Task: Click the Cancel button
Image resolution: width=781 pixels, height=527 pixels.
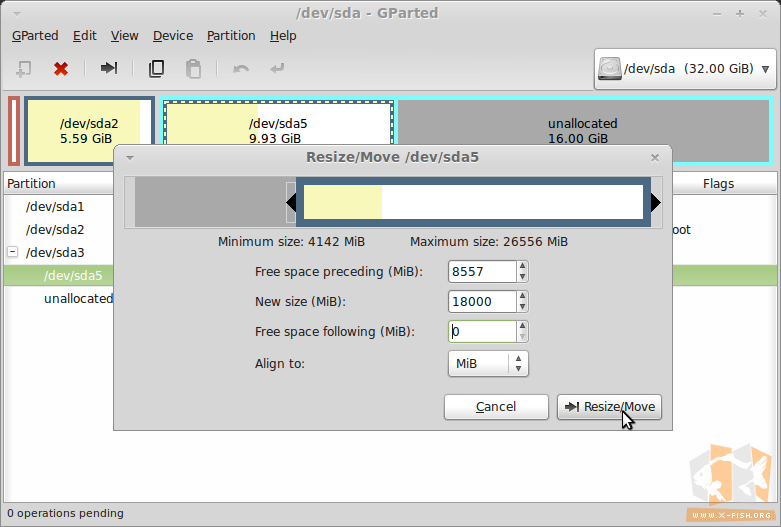Action: (496, 407)
